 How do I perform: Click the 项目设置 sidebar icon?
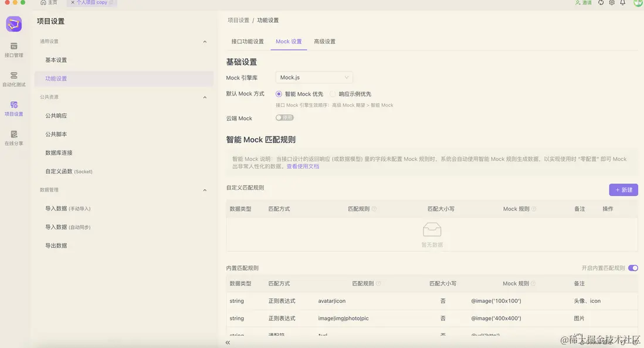coord(14,108)
